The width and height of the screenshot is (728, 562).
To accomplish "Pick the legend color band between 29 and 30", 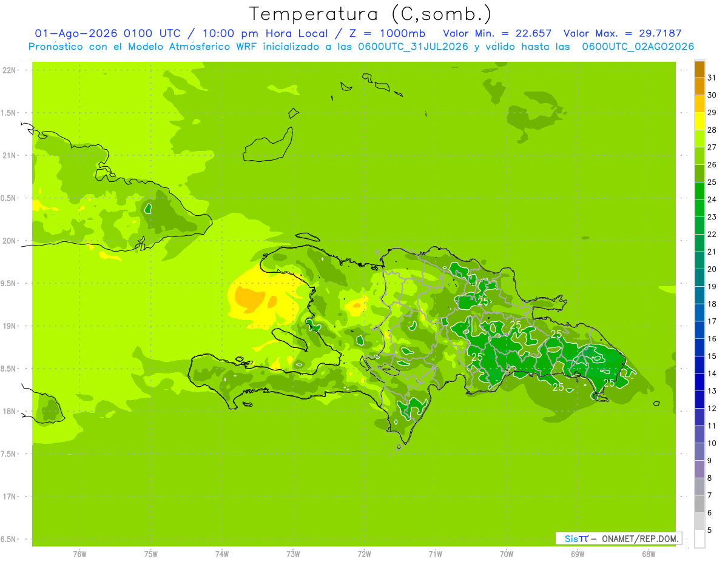I will coord(699,104).
